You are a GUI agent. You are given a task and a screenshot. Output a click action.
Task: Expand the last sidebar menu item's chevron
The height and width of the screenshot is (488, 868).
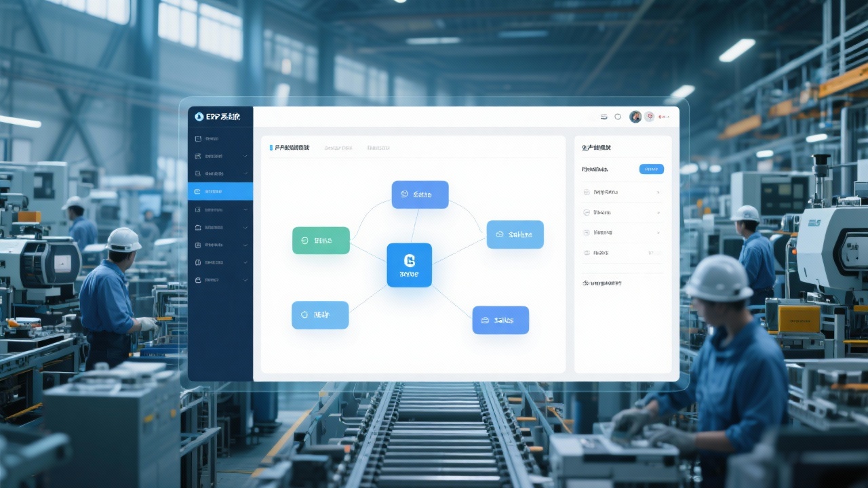coord(245,280)
